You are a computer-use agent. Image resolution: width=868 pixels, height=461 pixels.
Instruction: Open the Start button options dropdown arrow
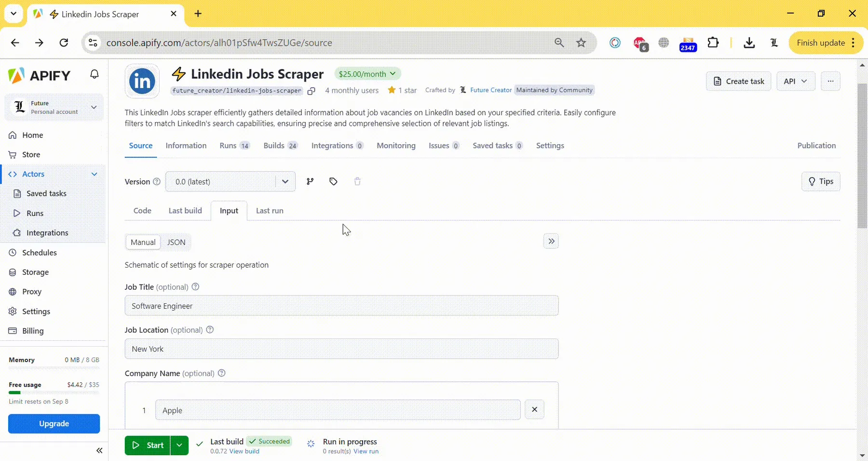coord(179,445)
